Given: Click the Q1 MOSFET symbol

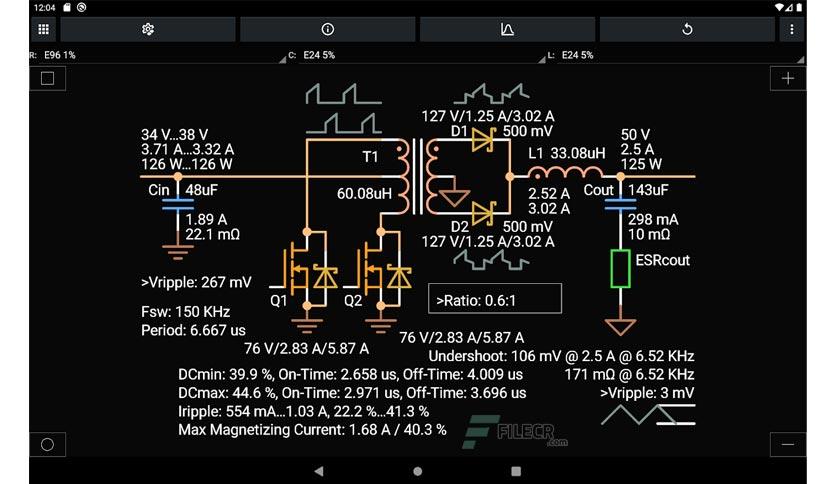Looking at the screenshot, I should (x=306, y=269).
